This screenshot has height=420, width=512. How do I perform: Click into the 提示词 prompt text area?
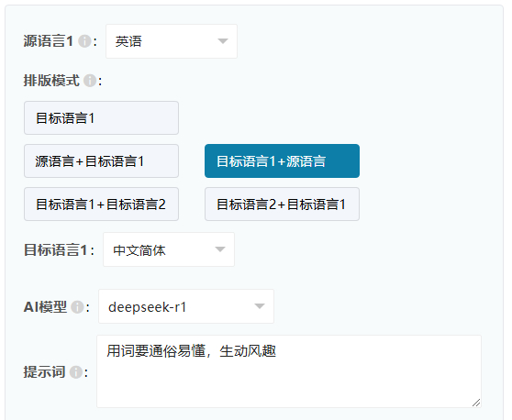pyautogui.click(x=289, y=371)
